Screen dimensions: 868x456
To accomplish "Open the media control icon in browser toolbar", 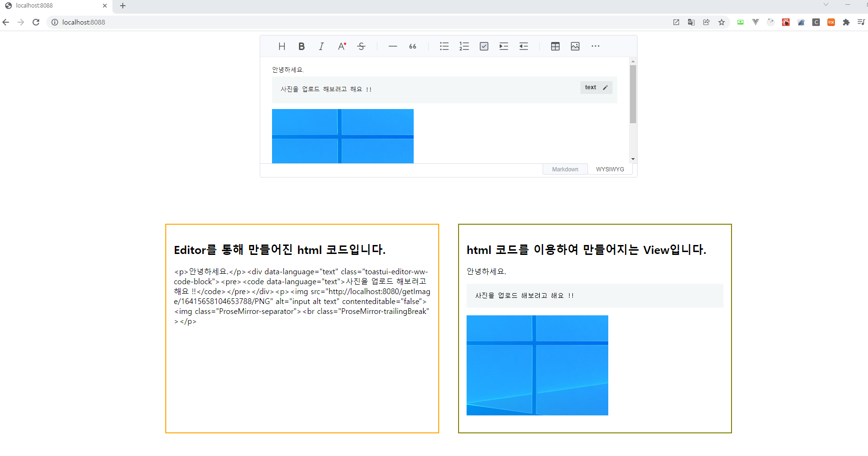I will [861, 22].
